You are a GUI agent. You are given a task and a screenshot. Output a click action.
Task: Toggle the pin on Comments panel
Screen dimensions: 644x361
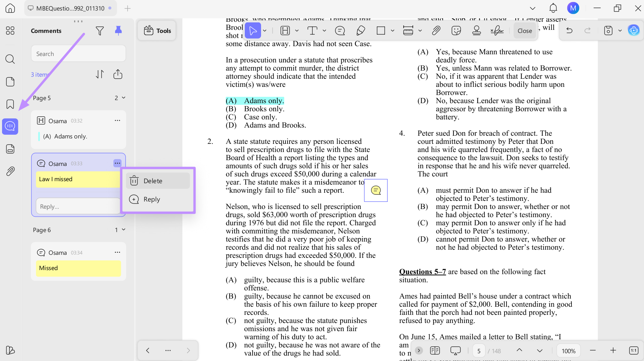pos(118,31)
